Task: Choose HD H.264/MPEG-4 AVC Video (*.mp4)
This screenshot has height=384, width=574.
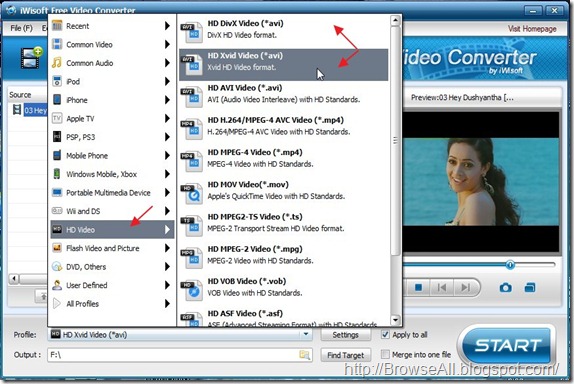Action: pyautogui.click(x=283, y=129)
